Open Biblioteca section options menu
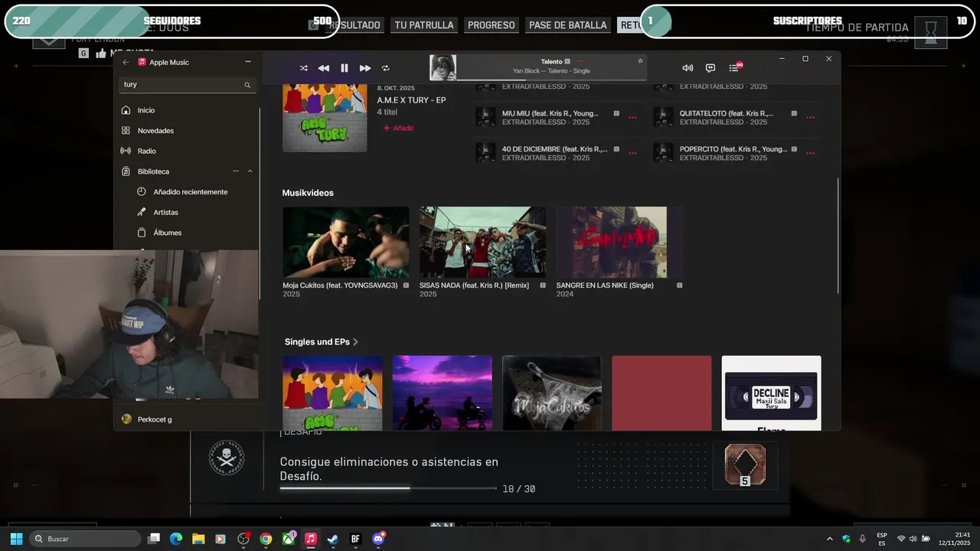Screen dimensions: 980x551 pos(236,171)
